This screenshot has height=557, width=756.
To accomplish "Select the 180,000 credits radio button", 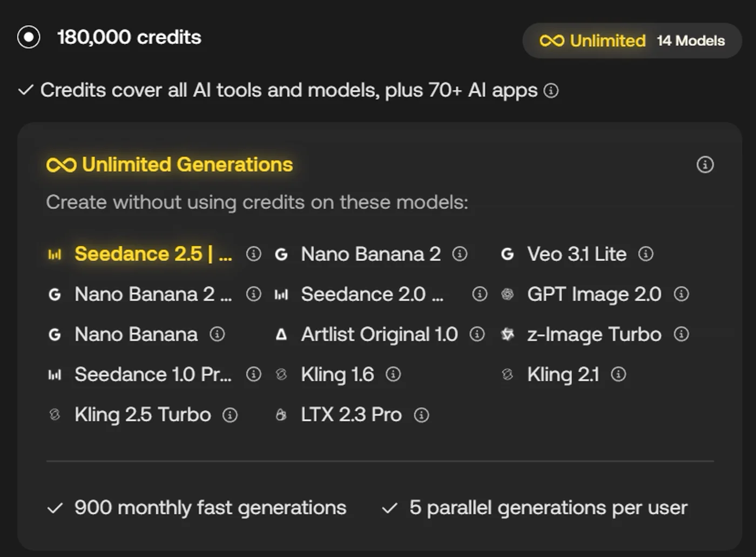I will coord(29,37).
